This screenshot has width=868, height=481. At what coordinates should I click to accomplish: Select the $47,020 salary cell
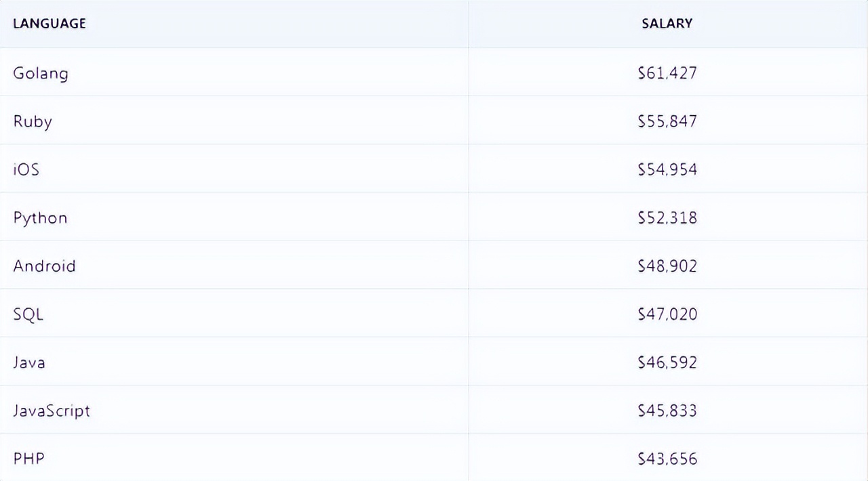coord(667,314)
